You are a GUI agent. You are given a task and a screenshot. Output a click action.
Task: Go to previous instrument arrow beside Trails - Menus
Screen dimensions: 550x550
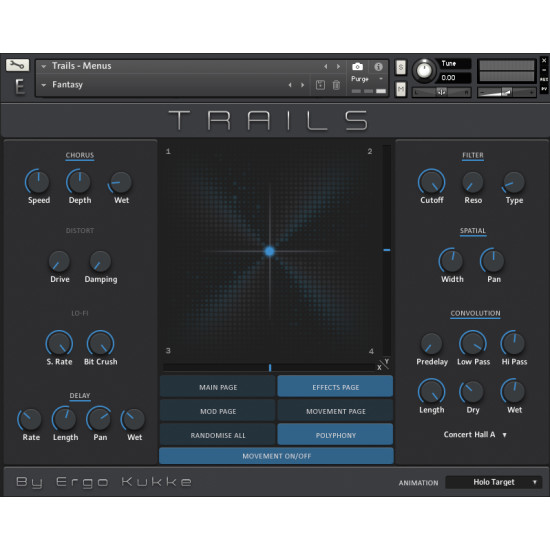pos(326,66)
